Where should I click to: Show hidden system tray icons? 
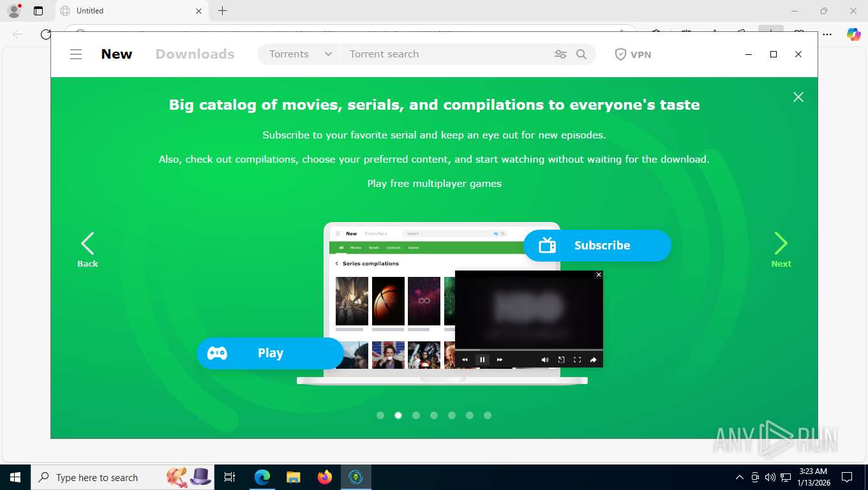(740, 477)
